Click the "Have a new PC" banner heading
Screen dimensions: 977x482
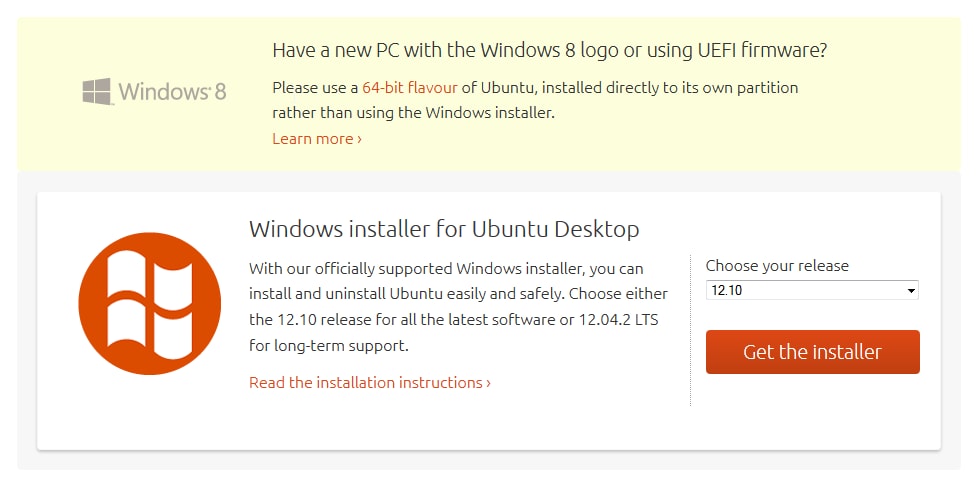click(550, 50)
